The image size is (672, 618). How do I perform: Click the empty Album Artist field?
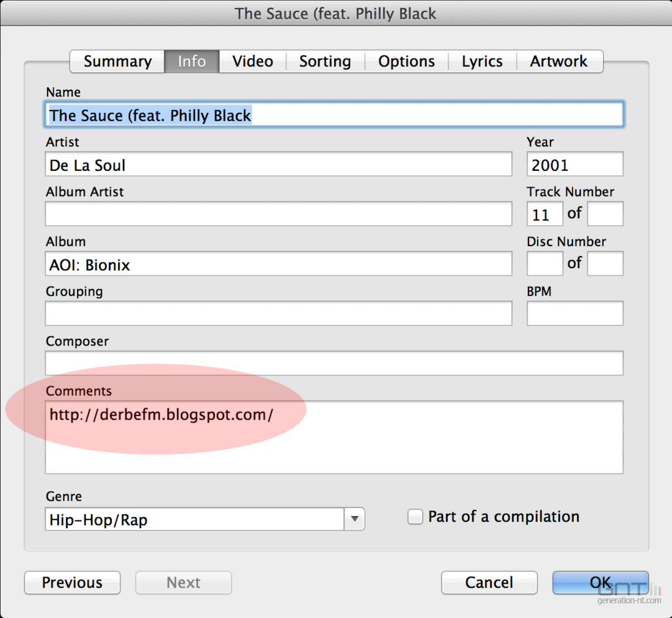pos(279,214)
